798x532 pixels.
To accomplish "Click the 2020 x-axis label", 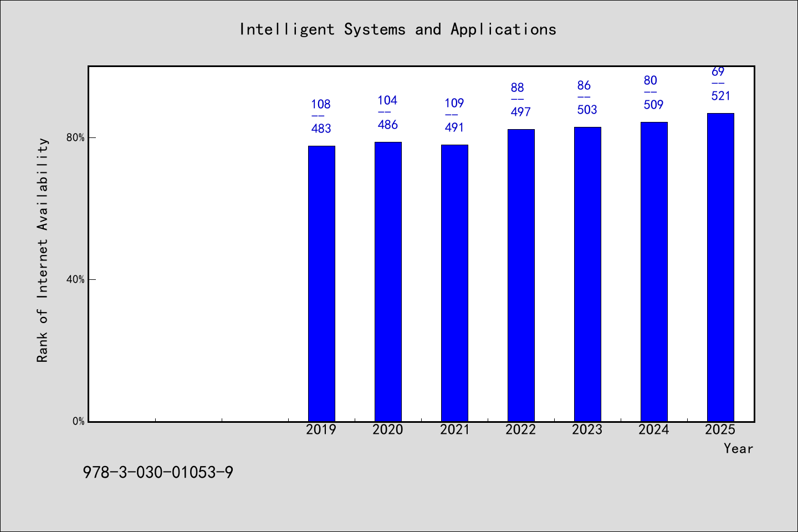I will [x=388, y=429].
